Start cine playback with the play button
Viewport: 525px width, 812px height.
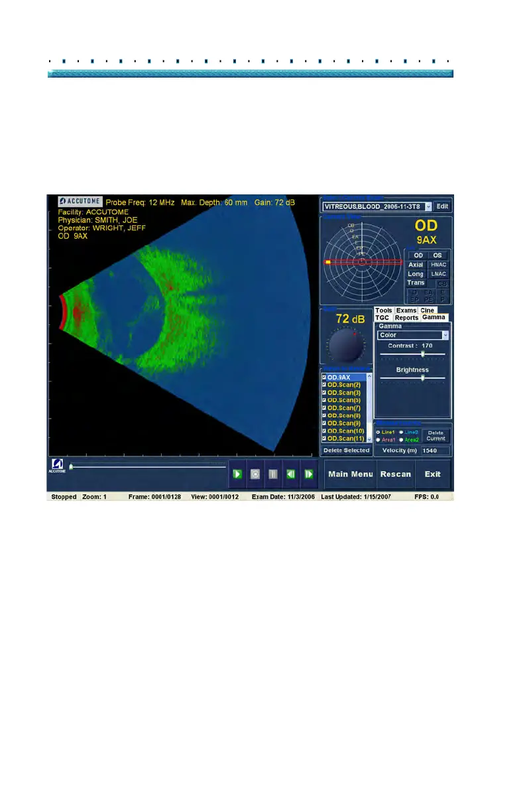237,474
